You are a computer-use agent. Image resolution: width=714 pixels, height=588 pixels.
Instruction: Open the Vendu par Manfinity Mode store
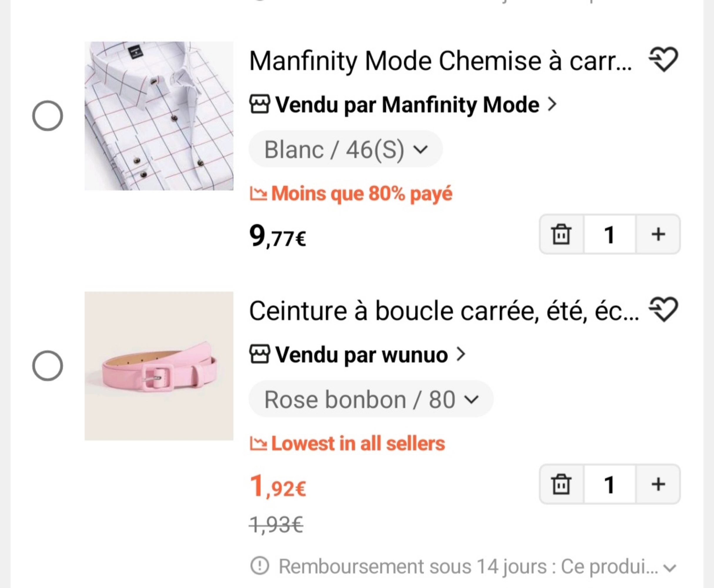[x=407, y=104]
